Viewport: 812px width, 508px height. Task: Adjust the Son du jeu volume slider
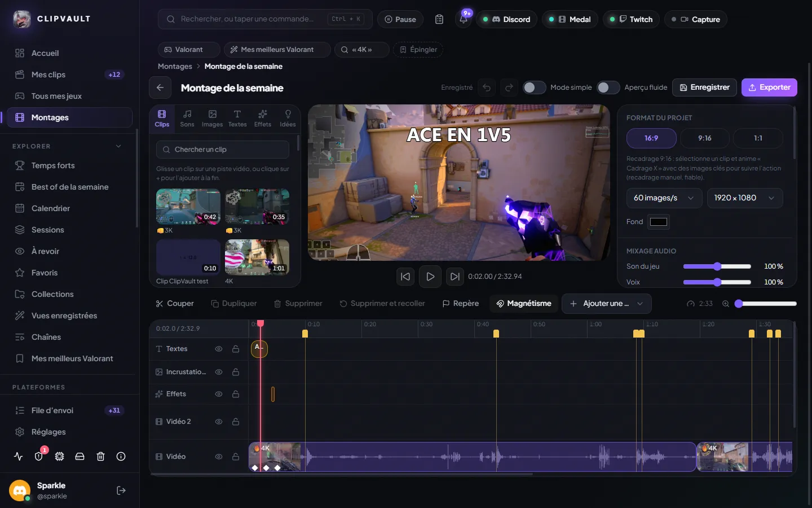tap(717, 266)
